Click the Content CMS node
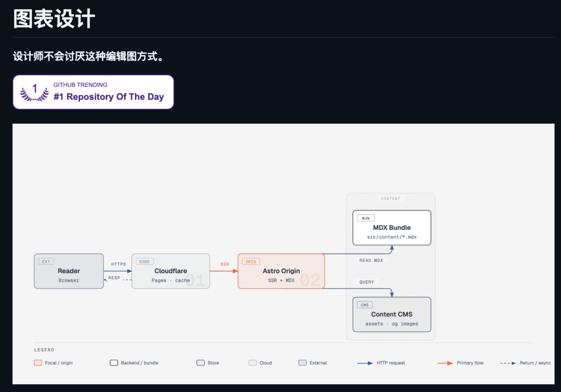Screen dimensions: 561x392 392,315
